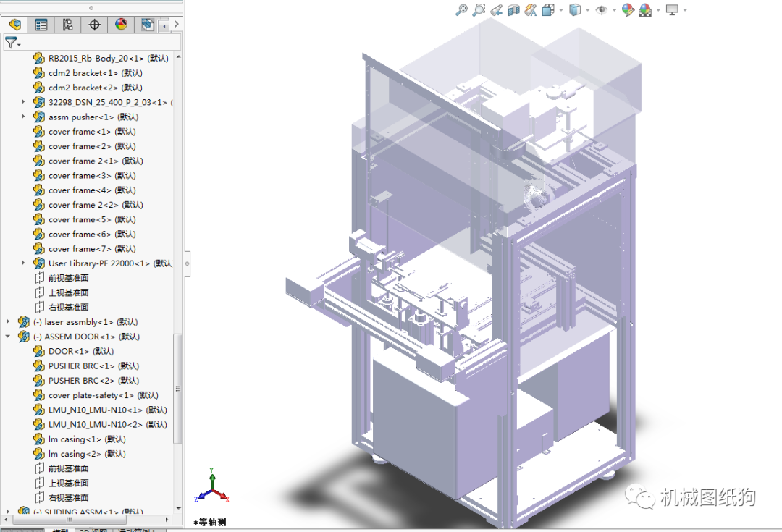The height and width of the screenshot is (532, 782).
Task: Collapse the ASSEM DOOR<1> tree node
Action: tap(8, 337)
